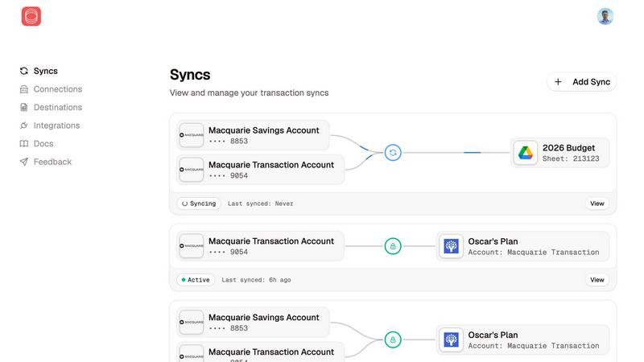Click View on the 2026 Budget sync
Screen dimensions: 644x362
[597, 204]
